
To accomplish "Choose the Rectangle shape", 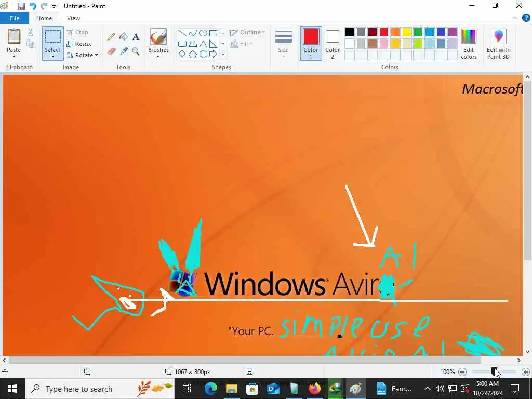I will coord(214,33).
